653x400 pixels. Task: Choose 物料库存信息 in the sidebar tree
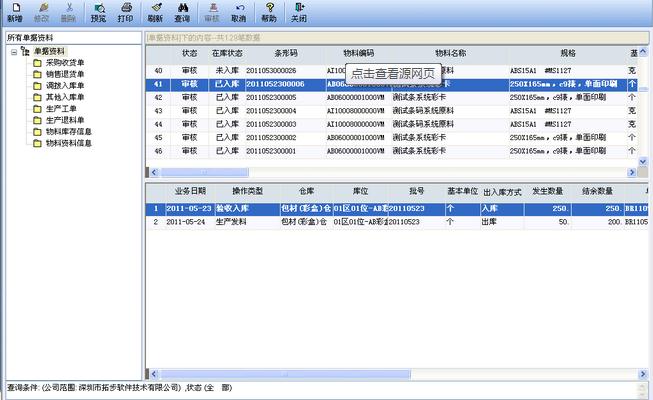click(69, 132)
